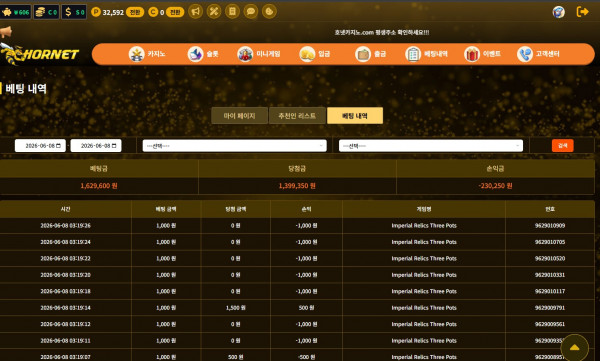Click the phone customer center icon

525,54
